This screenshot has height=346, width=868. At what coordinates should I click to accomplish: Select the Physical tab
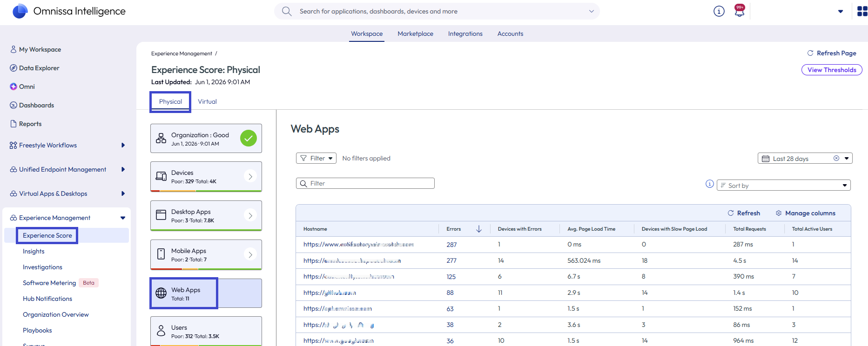pos(170,101)
